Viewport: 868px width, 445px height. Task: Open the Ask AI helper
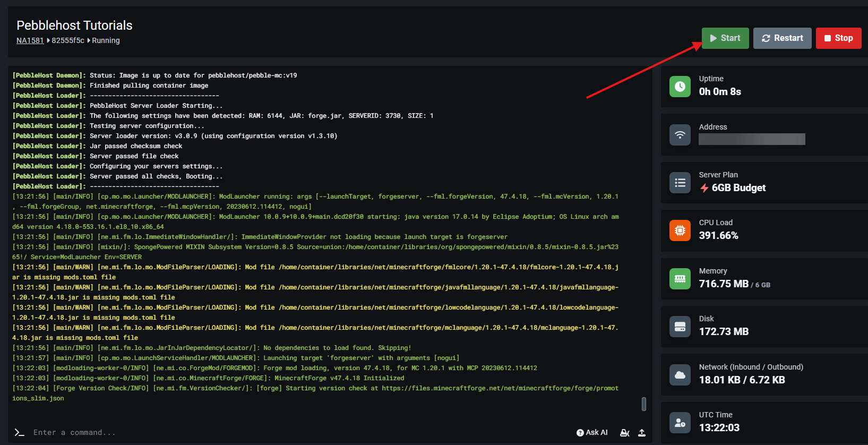click(592, 433)
